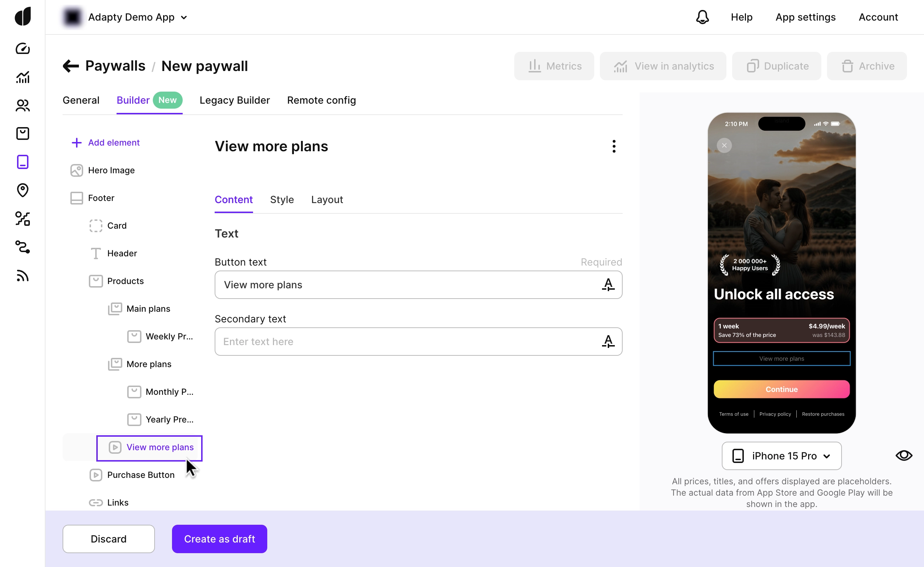
Task: Click the Continue gradient button in preview
Action: coord(781,389)
